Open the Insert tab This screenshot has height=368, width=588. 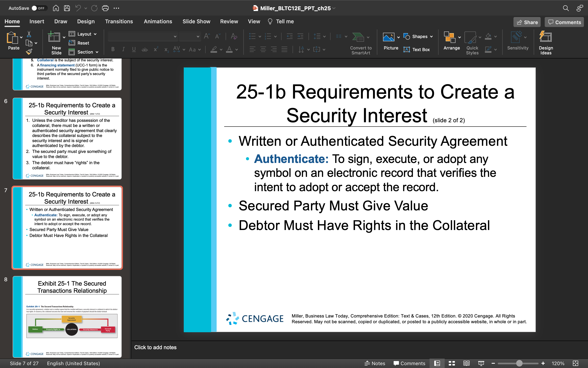coord(37,21)
